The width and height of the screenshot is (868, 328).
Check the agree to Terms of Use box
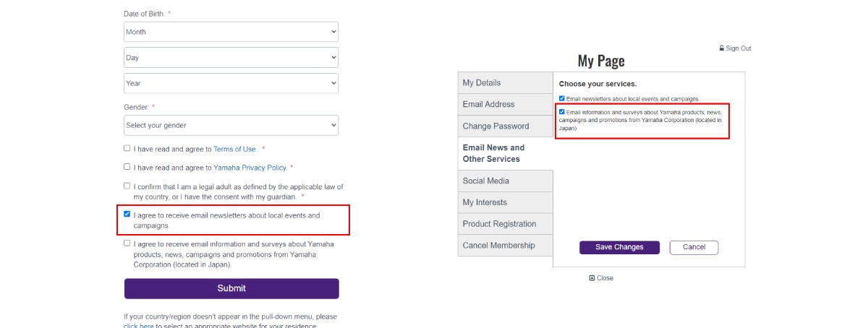pos(127,148)
